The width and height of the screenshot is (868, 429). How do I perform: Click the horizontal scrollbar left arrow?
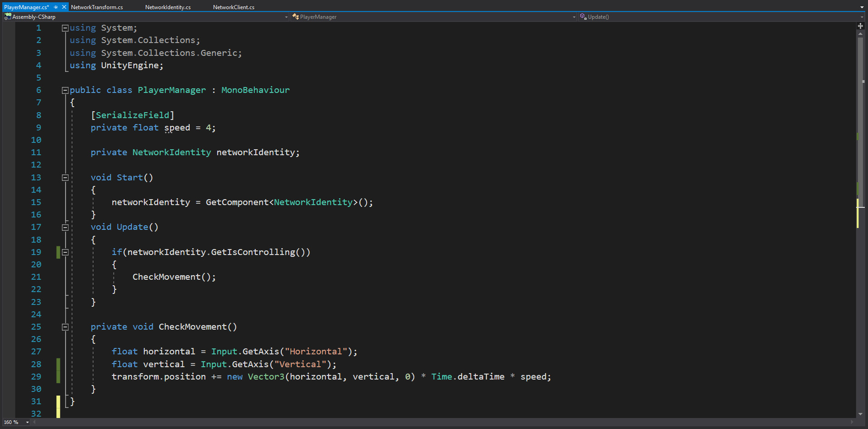tap(34, 422)
